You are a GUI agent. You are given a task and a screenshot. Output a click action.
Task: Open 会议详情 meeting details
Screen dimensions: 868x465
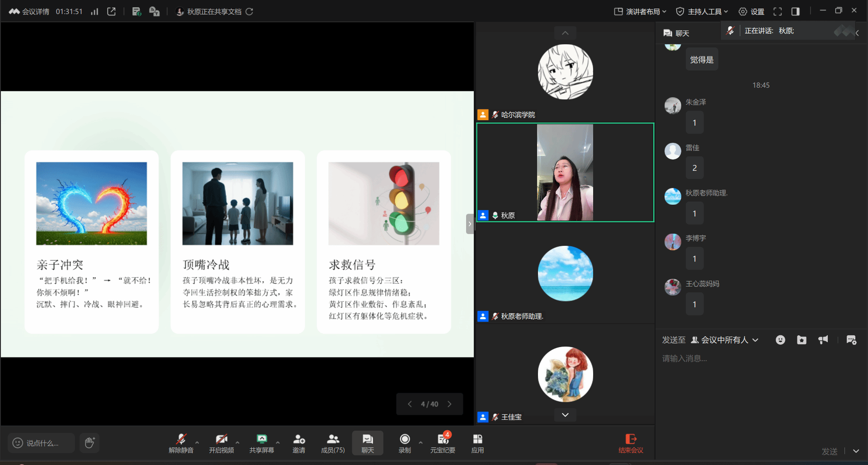point(30,12)
